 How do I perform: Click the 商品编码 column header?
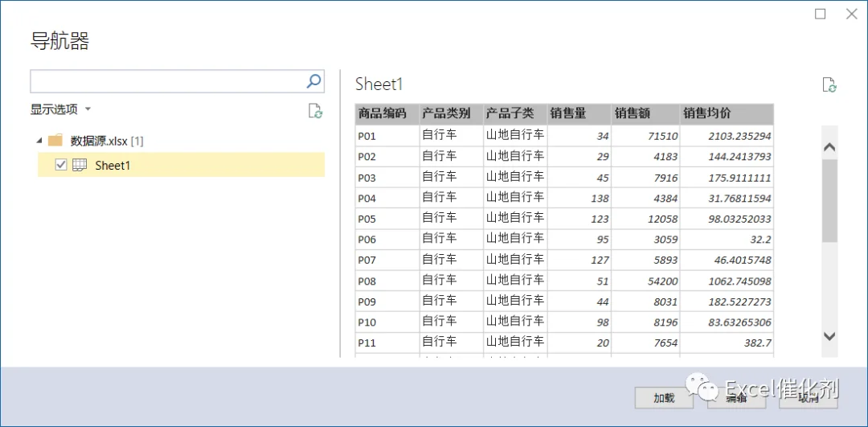(387, 114)
